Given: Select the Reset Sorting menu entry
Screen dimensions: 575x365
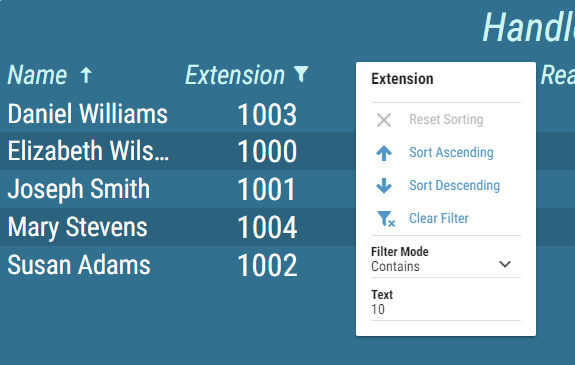Looking at the screenshot, I should (x=446, y=120).
